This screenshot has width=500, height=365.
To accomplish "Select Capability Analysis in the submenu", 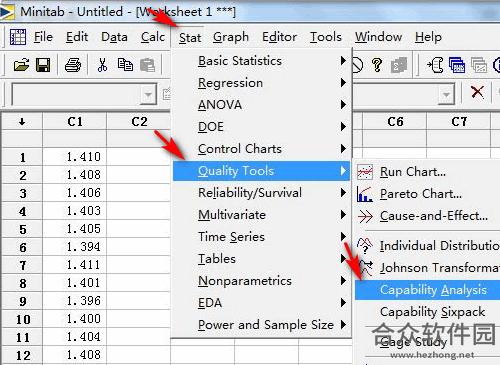I will coord(428,290).
